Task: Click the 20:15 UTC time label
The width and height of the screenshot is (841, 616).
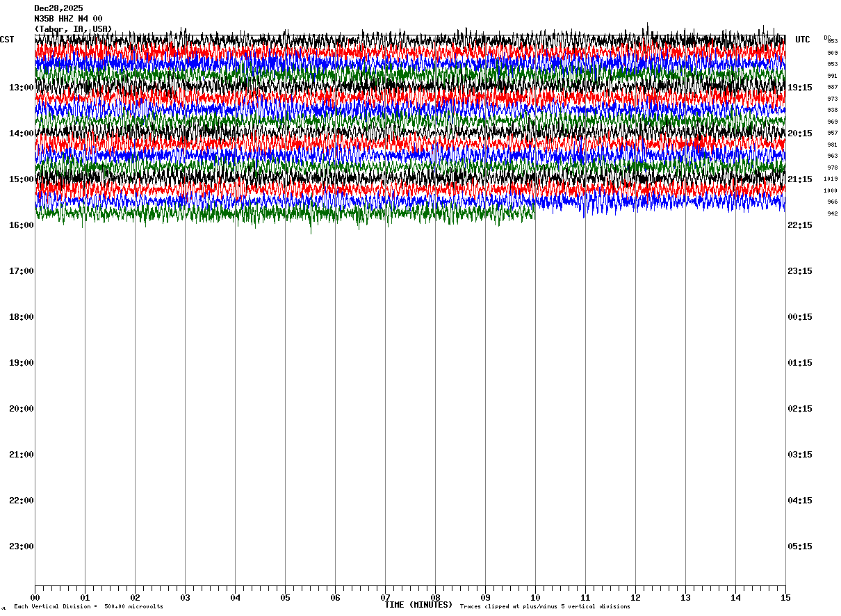Action: click(x=800, y=133)
